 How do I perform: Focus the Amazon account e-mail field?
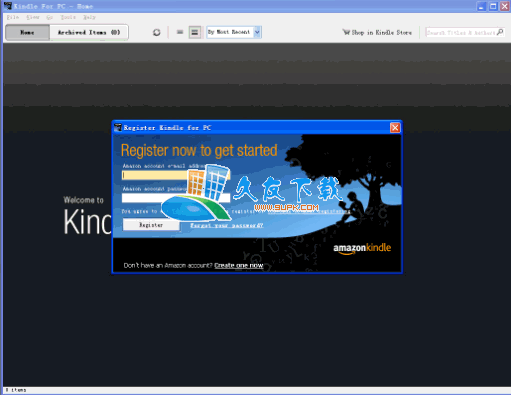(176, 175)
